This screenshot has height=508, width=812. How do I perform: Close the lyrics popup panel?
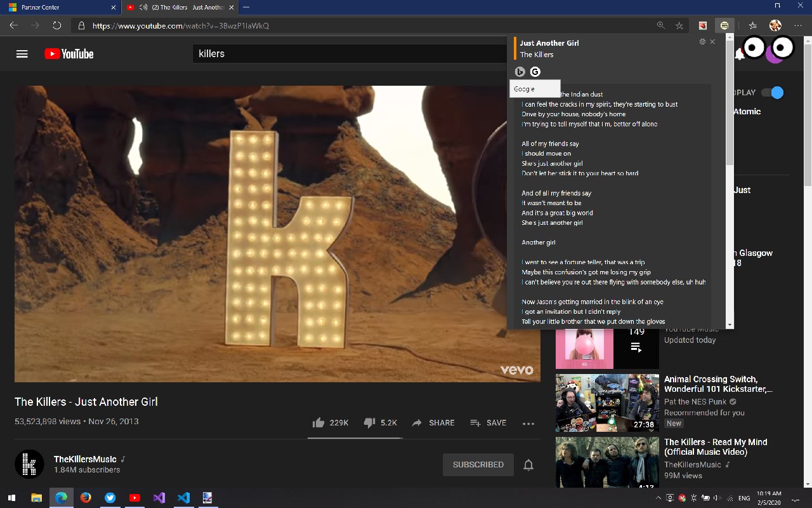tap(712, 42)
